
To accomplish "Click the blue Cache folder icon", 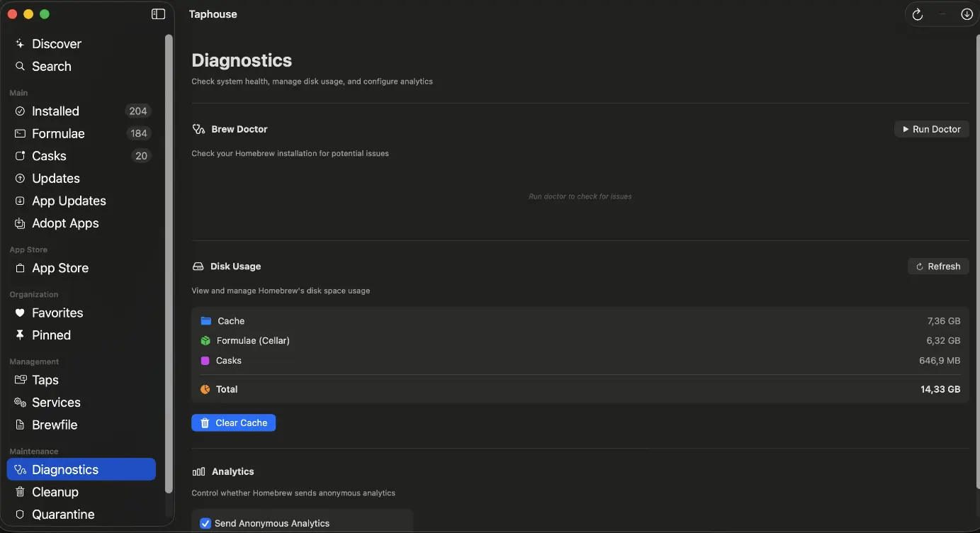I will click(x=206, y=321).
